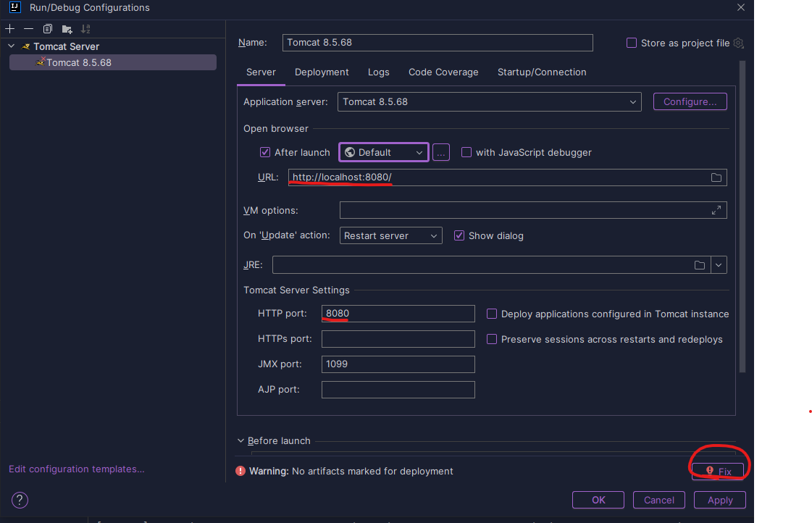Open the Store as project file gear settings
This screenshot has height=523, width=812.
[x=738, y=43]
